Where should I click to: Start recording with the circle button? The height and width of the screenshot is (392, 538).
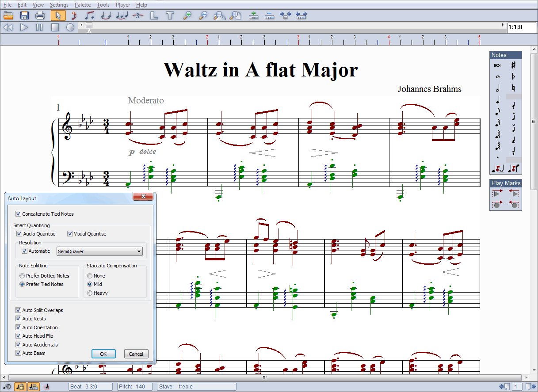(x=70, y=27)
